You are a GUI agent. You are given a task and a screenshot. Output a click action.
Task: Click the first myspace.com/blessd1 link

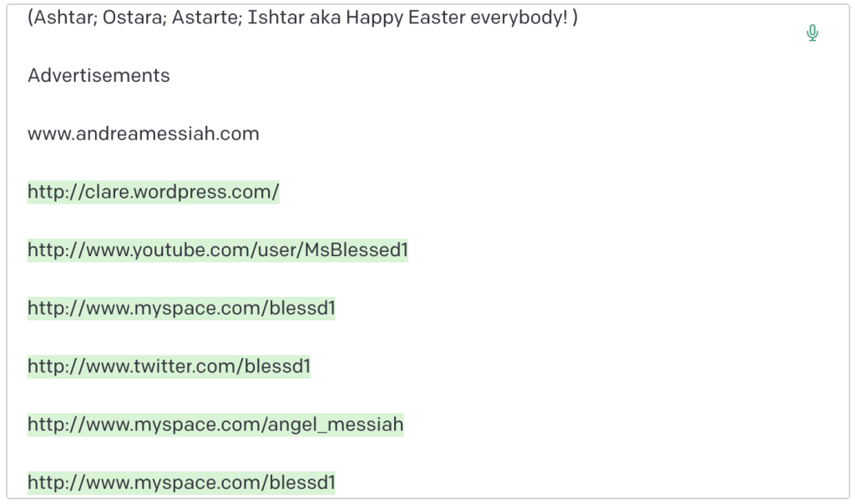tap(181, 309)
